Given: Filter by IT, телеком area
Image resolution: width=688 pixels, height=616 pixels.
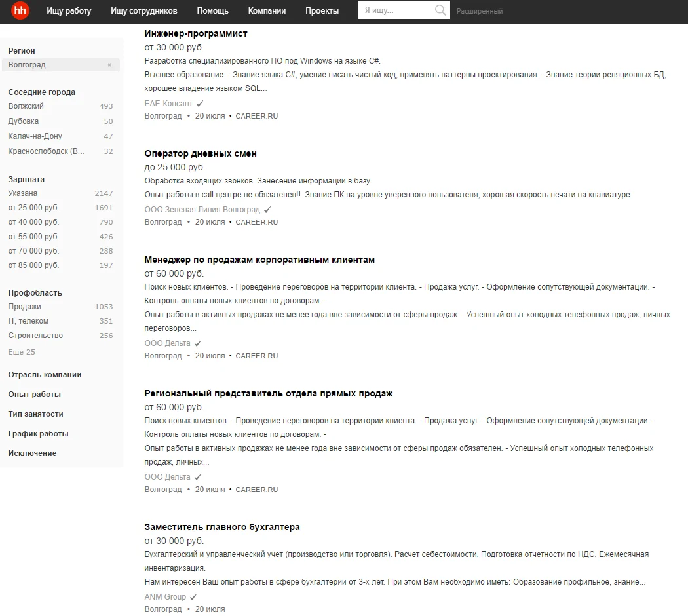Looking at the screenshot, I should (x=29, y=321).
